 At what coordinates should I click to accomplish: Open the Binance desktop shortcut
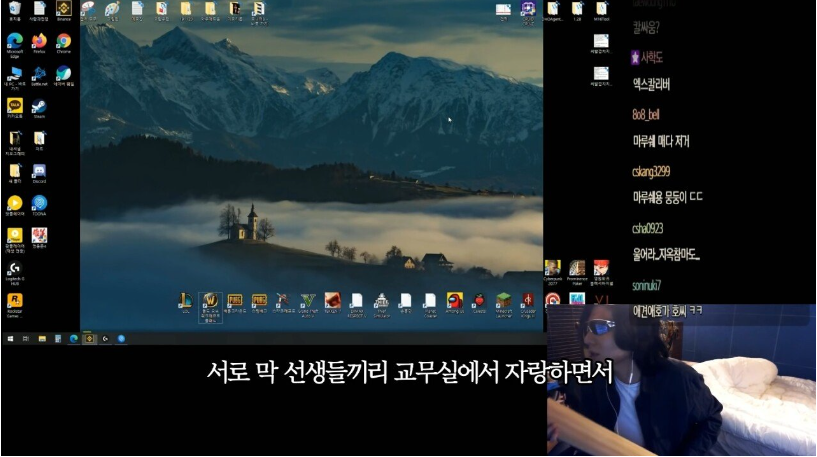click(64, 10)
